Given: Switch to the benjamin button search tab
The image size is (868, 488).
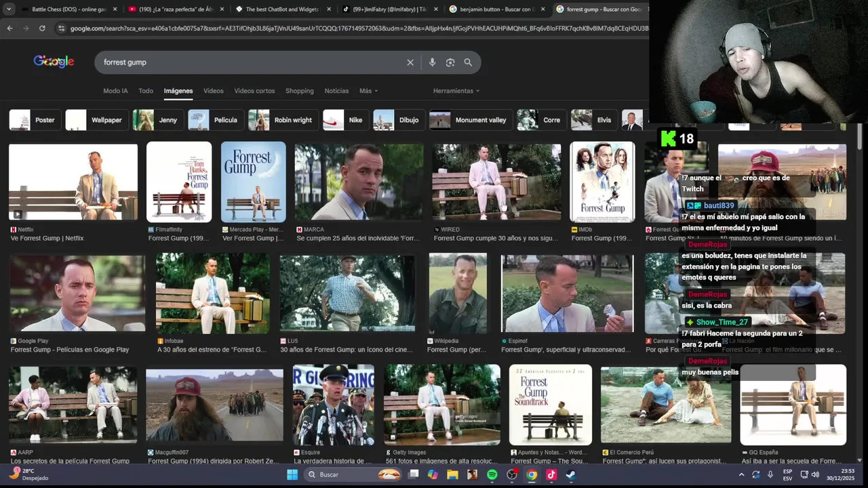Looking at the screenshot, I should (x=496, y=9).
